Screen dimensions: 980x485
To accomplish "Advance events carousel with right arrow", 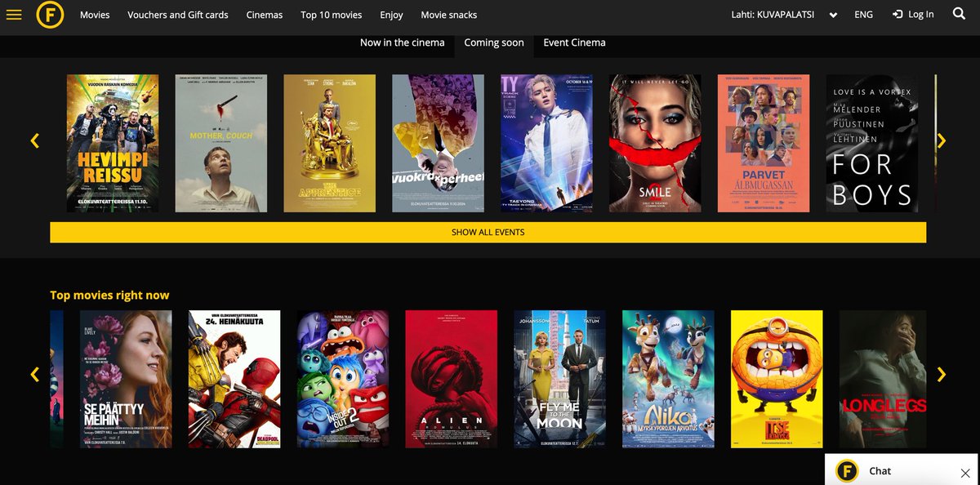I will [942, 140].
